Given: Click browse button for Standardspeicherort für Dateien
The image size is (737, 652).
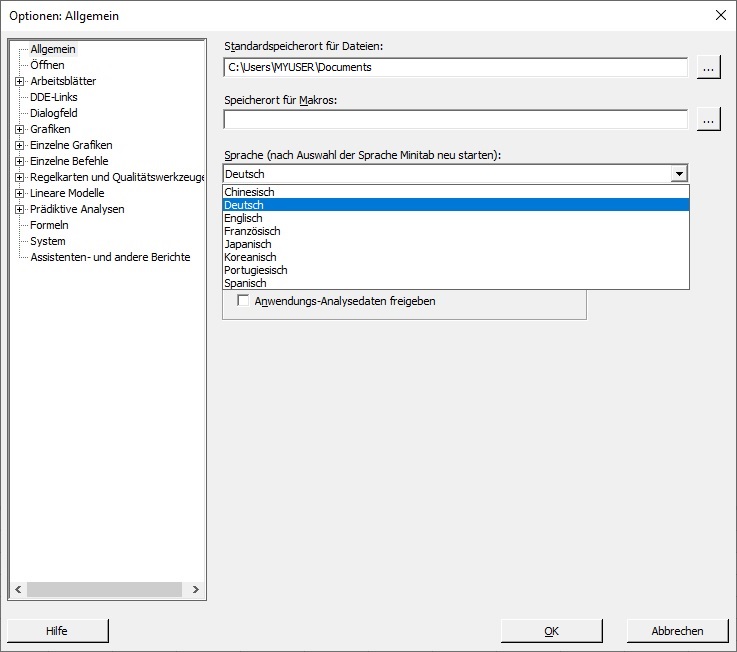Looking at the screenshot, I should [x=708, y=67].
